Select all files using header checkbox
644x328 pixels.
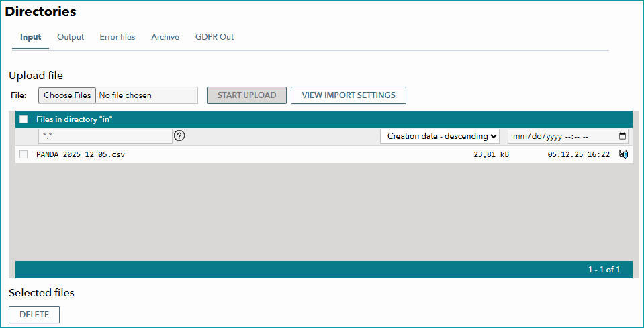click(x=24, y=119)
